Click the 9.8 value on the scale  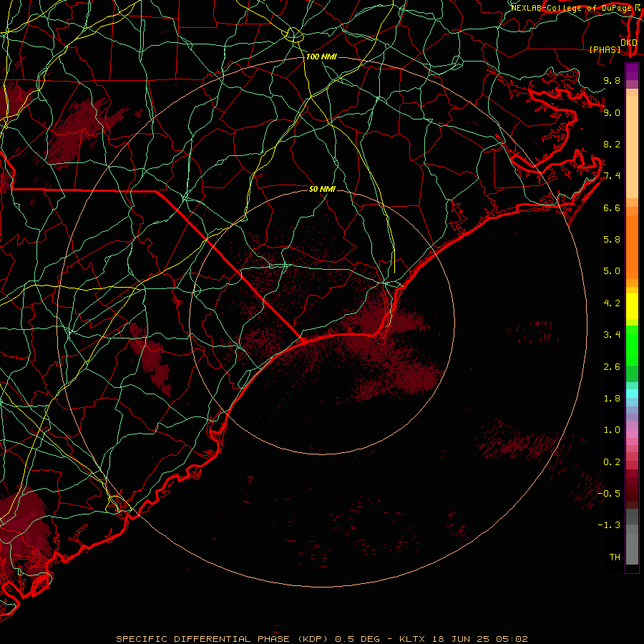coord(612,80)
